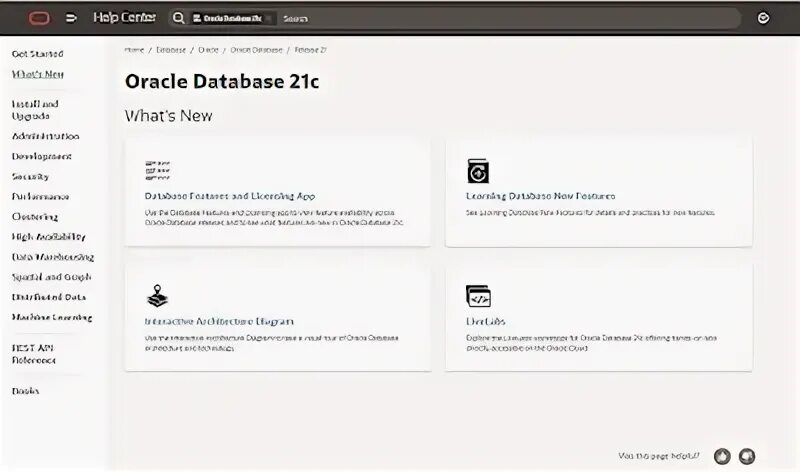Screen dimensions: 800x472
Task: Open Learning Database New Features title
Action: click(x=540, y=196)
